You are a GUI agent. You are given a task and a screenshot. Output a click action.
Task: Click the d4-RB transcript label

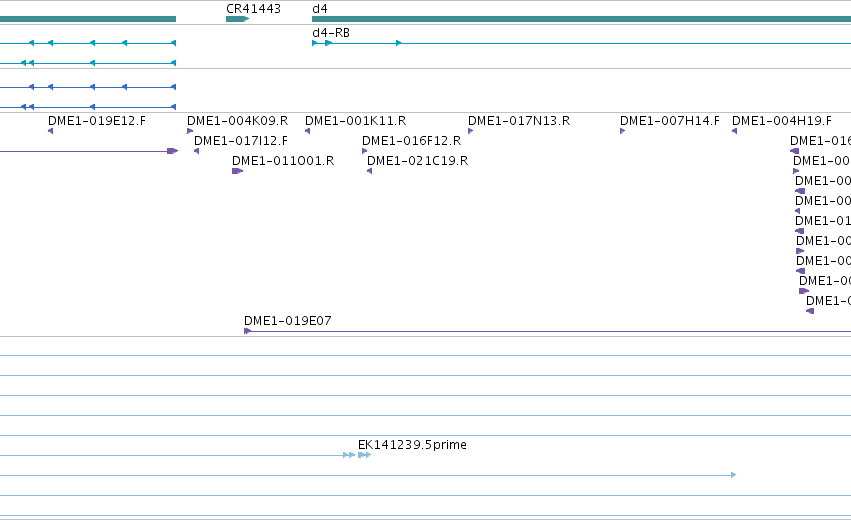point(331,33)
